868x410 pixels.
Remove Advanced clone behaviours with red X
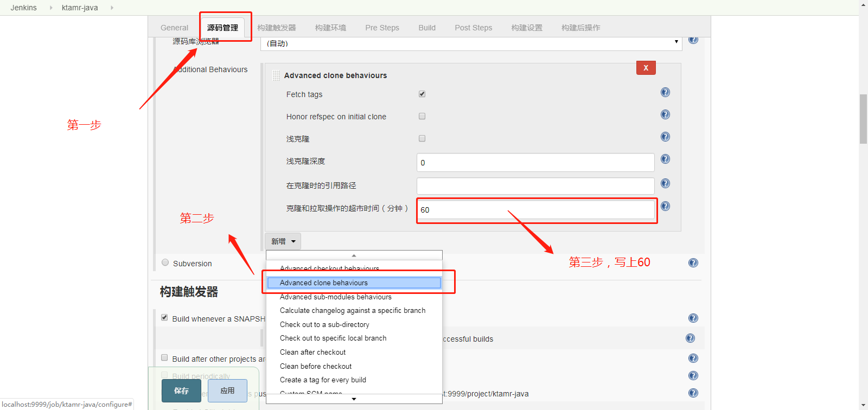click(646, 68)
